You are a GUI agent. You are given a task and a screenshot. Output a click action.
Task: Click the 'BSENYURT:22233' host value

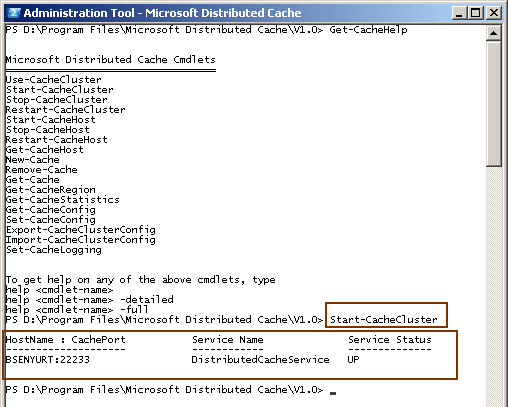click(48, 360)
